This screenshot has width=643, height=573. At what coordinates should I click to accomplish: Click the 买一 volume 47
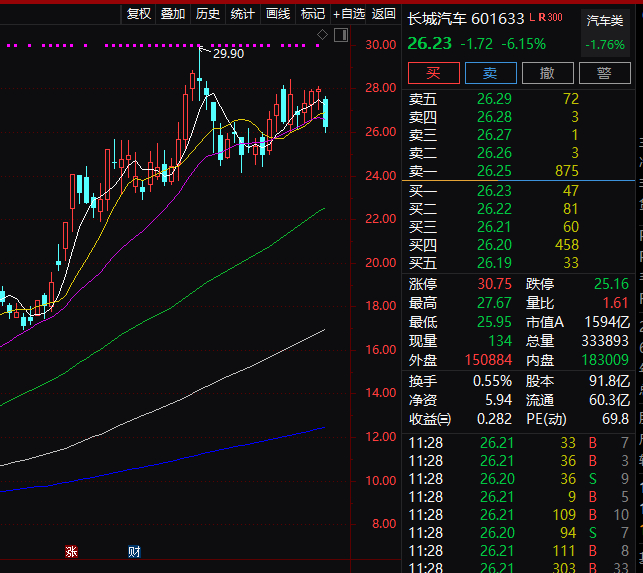(571, 191)
